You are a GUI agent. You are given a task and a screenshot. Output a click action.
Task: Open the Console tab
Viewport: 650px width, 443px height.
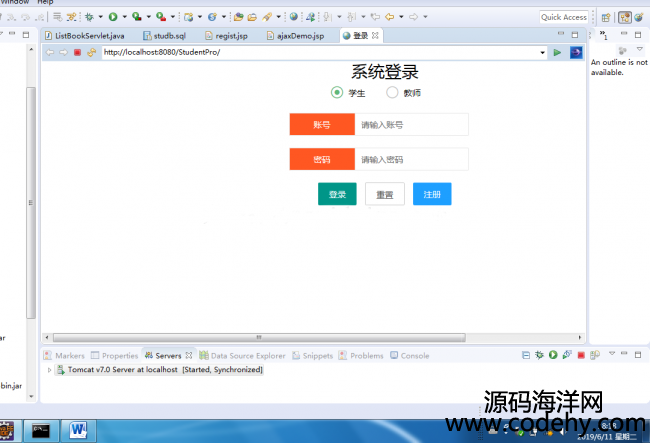(x=410, y=356)
